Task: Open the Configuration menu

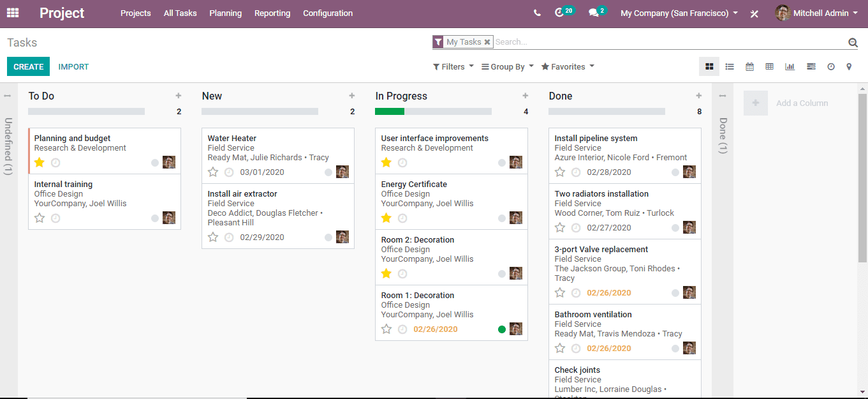Action: coord(328,13)
